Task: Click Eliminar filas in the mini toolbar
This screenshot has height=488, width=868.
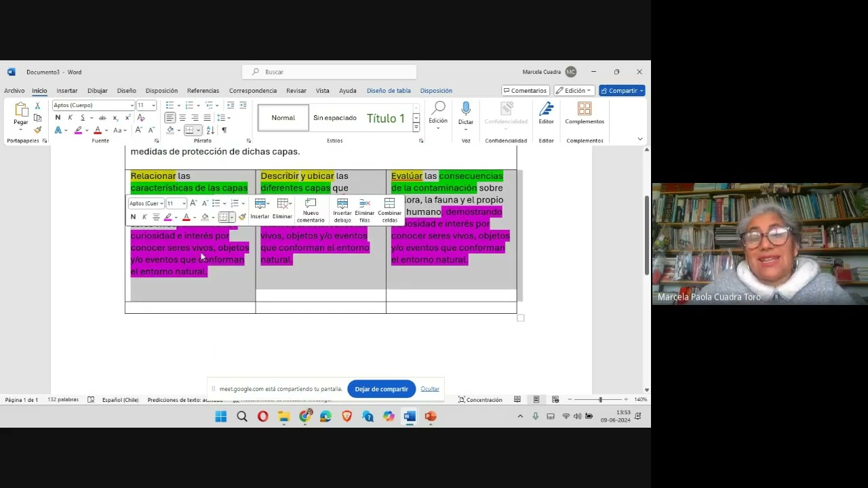Action: (x=365, y=211)
